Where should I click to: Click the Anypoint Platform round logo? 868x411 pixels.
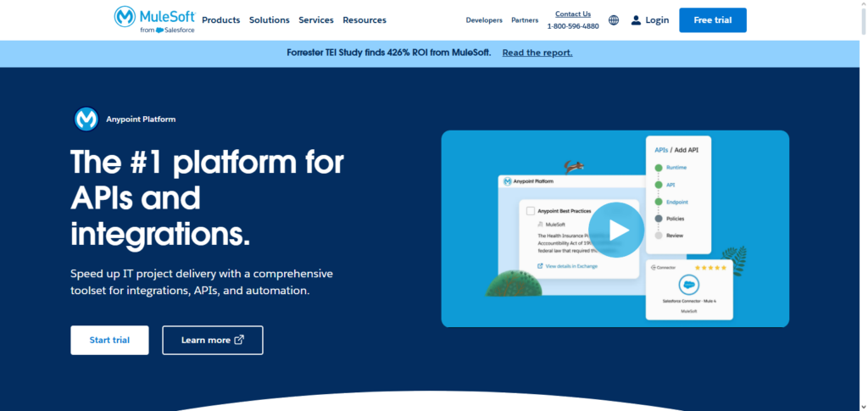coord(86,119)
